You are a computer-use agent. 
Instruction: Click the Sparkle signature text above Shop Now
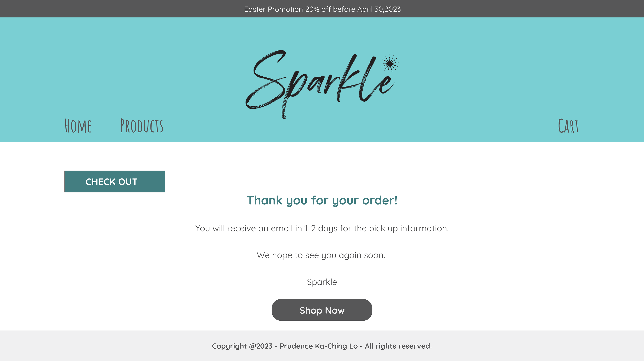tap(322, 282)
